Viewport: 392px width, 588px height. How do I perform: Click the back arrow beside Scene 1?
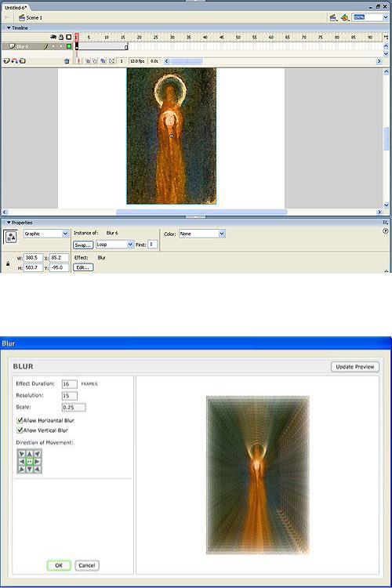coord(7,17)
